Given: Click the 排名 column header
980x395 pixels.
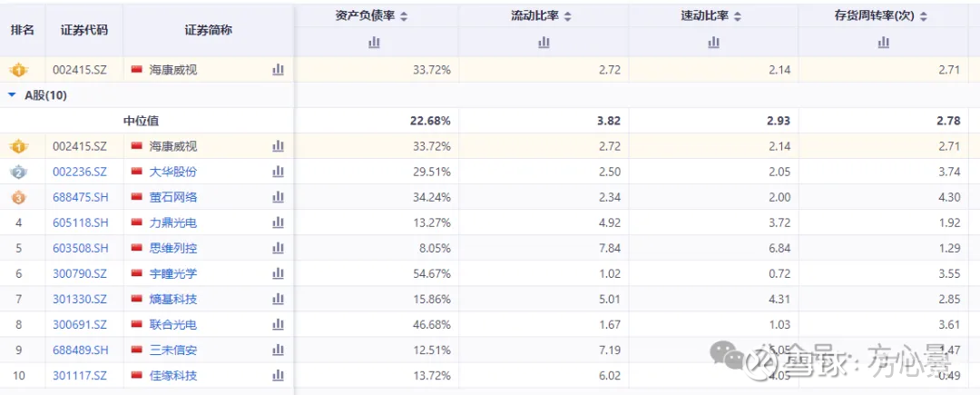Looking at the screenshot, I should click(x=23, y=30).
